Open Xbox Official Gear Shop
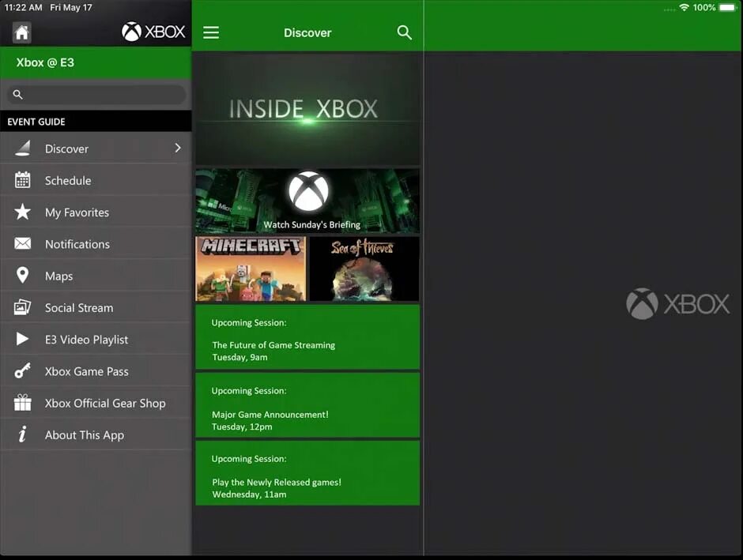The image size is (743, 560). tap(96, 403)
